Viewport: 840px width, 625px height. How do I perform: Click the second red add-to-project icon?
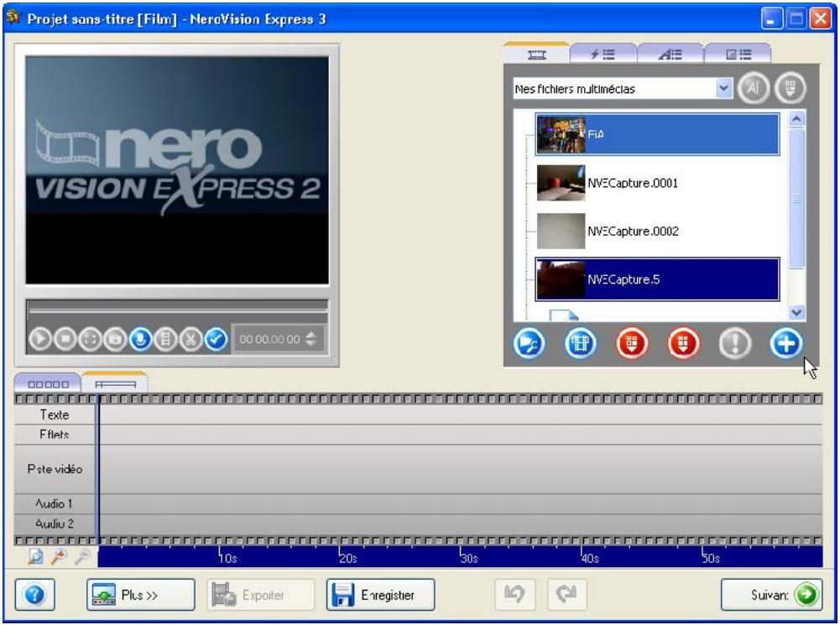[683, 343]
